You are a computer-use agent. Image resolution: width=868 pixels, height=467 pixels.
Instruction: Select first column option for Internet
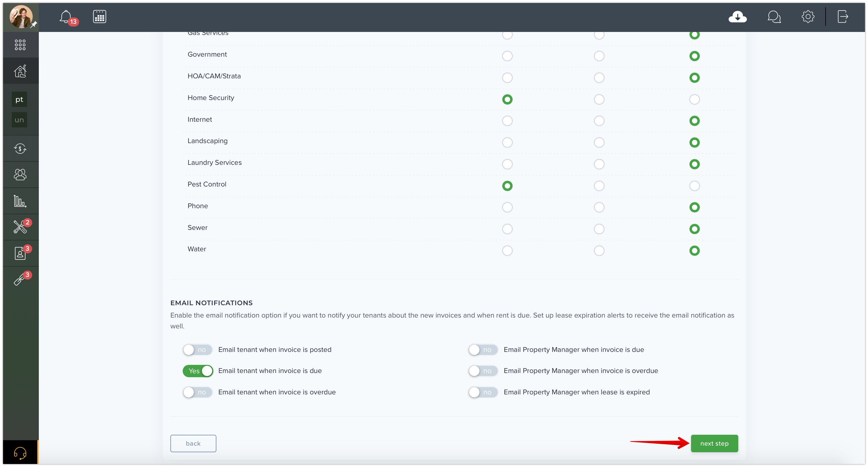pos(507,121)
